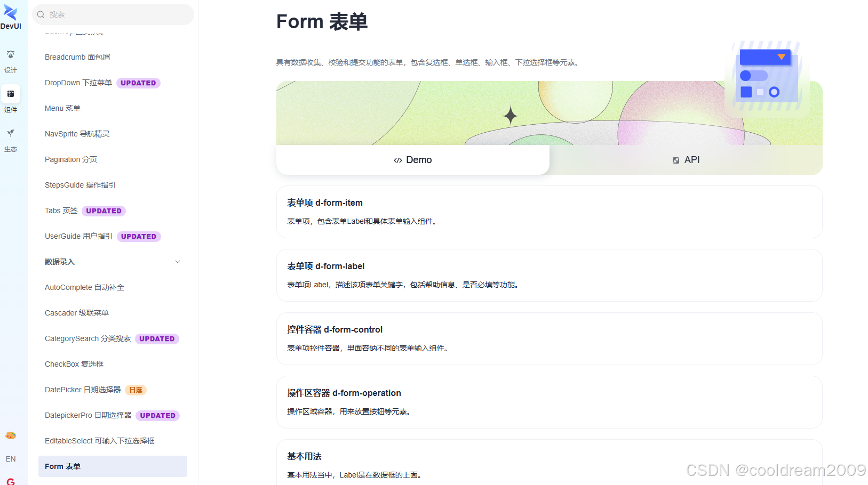
Task: Select the Demo tab
Action: click(412, 159)
